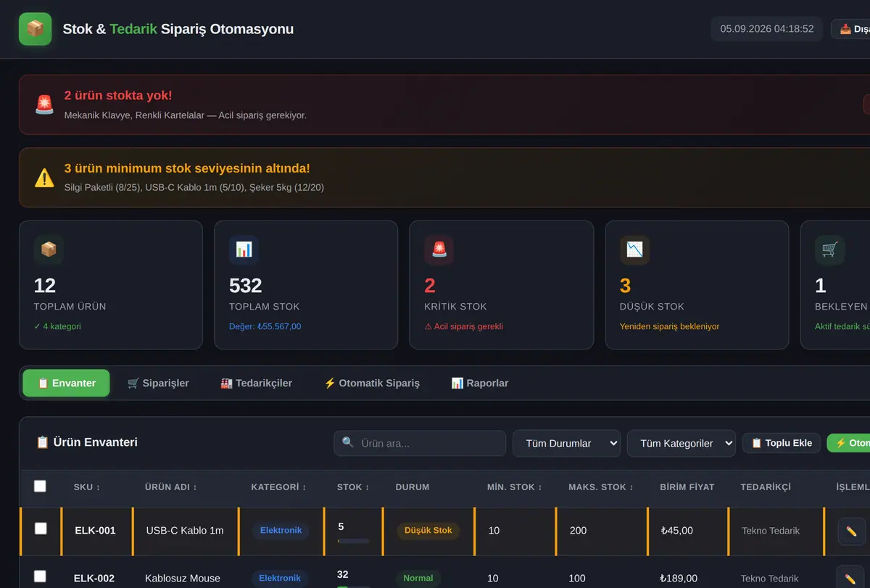Click the 4 kategori text on Toplam Ürün card
The height and width of the screenshot is (588, 870).
point(57,326)
